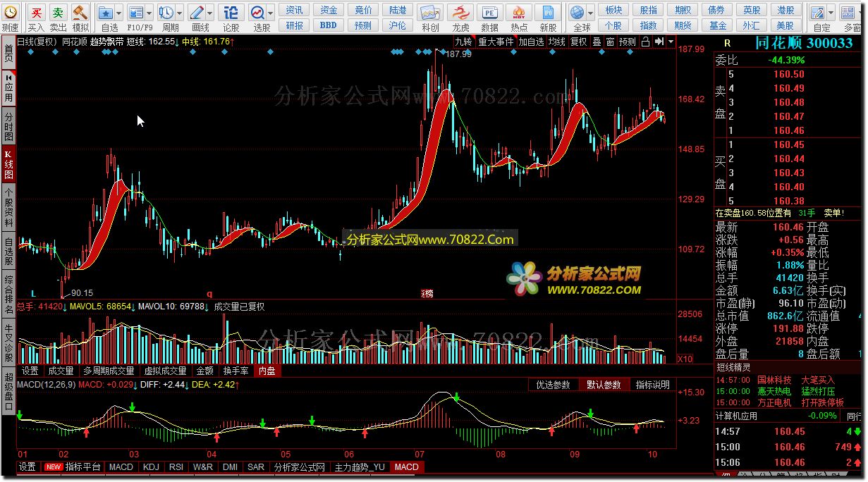The image size is (868, 482).
Task: Open the 买入 buy icon
Action: click(37, 12)
